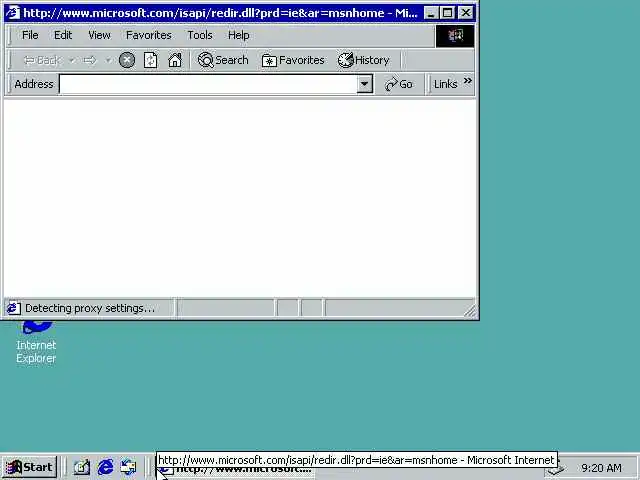Open the View menu
Screen dimensions: 640x480
pyautogui.click(x=99, y=36)
